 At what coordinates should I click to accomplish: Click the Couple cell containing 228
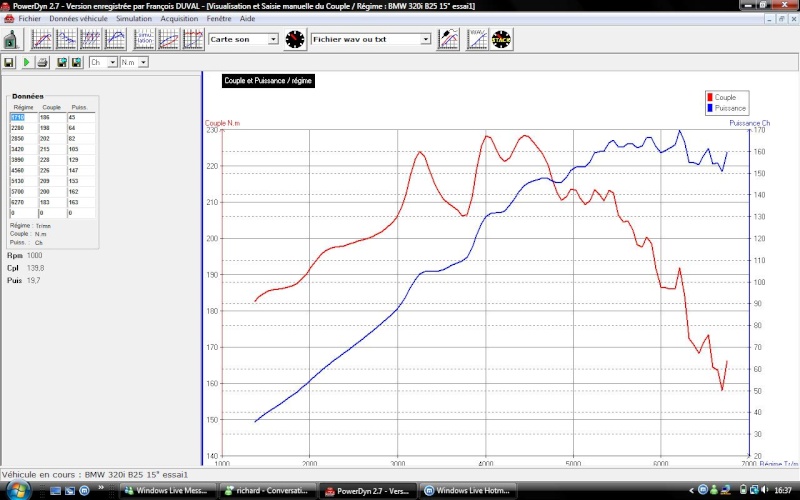click(x=53, y=160)
